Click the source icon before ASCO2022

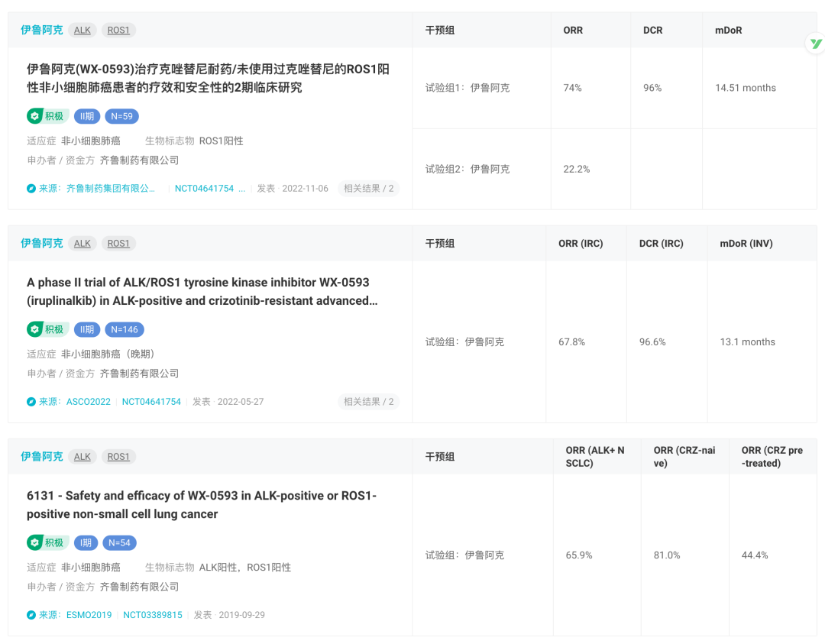(31, 401)
